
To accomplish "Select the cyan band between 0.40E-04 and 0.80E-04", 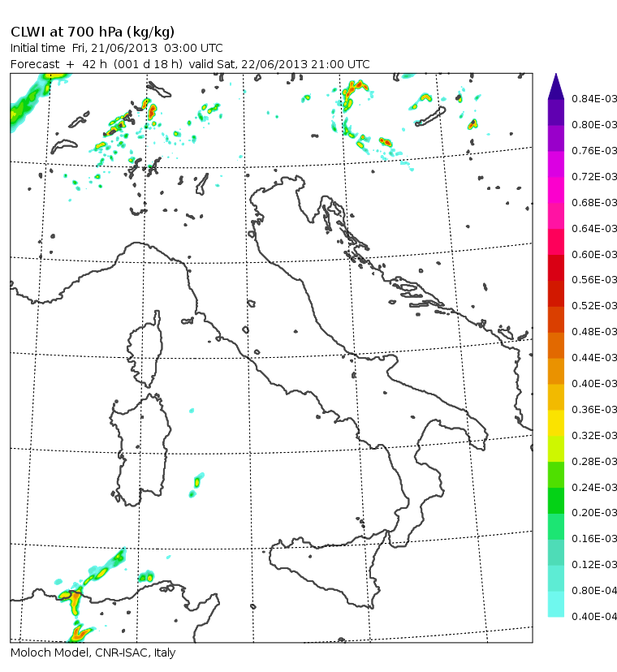I will pyautogui.click(x=556, y=604).
